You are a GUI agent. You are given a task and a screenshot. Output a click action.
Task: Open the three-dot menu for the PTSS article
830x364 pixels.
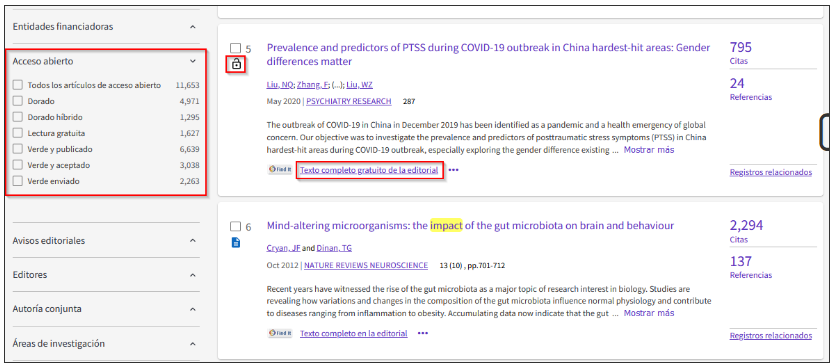coord(453,170)
